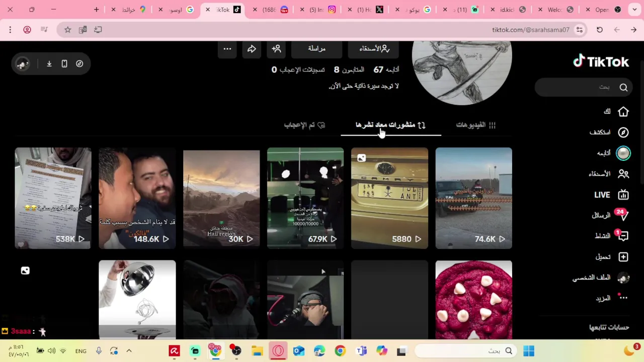Click the add-friend person icon button

pos(276,49)
